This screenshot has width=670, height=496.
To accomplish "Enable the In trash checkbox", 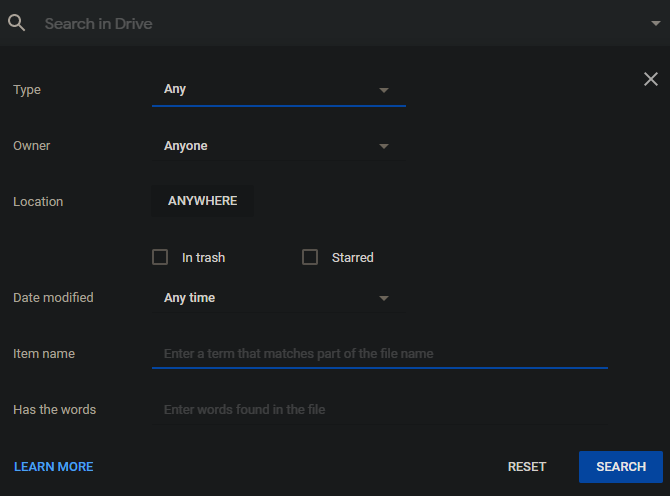I will (160, 257).
